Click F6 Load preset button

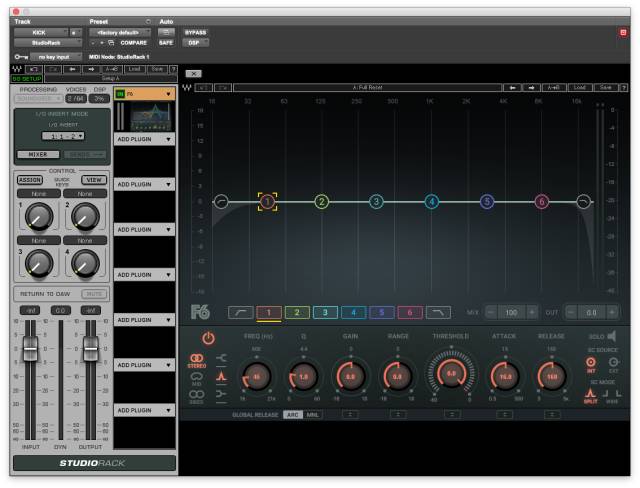coord(580,87)
